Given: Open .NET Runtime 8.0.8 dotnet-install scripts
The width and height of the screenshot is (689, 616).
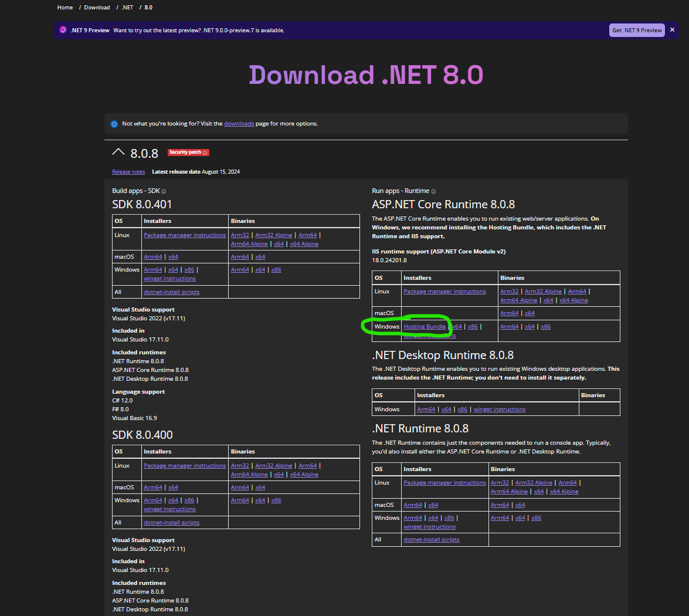Looking at the screenshot, I should point(432,540).
